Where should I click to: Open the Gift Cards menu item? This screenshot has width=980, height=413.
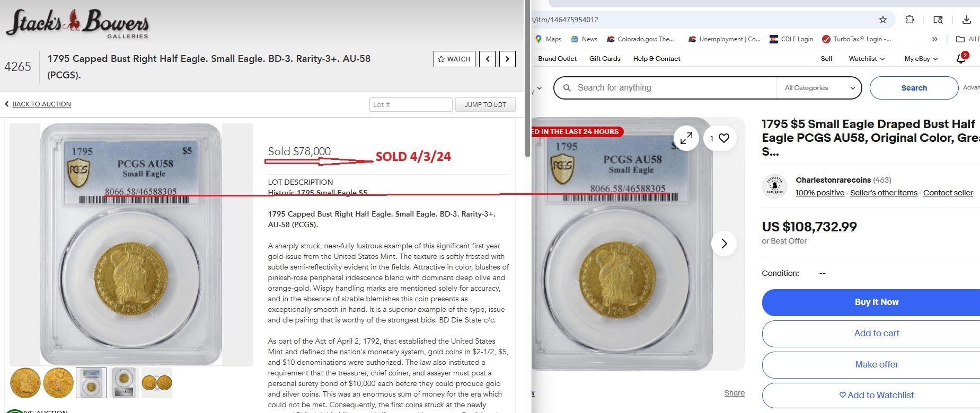click(605, 59)
